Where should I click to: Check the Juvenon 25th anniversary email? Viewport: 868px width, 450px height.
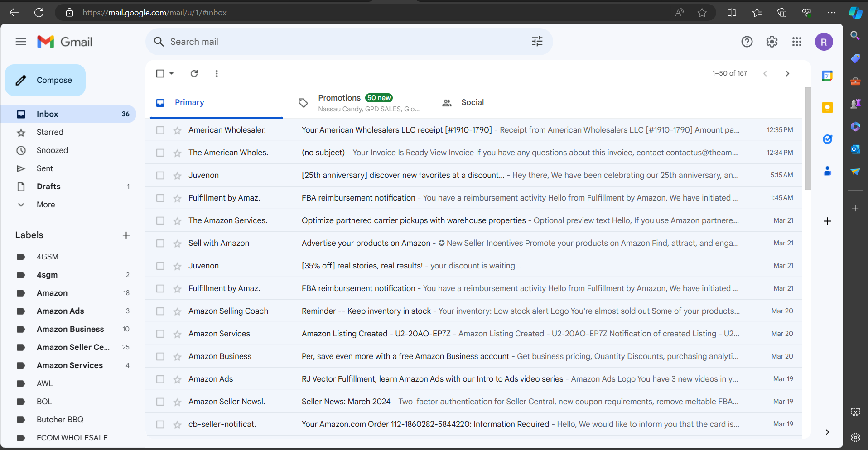(x=160, y=176)
